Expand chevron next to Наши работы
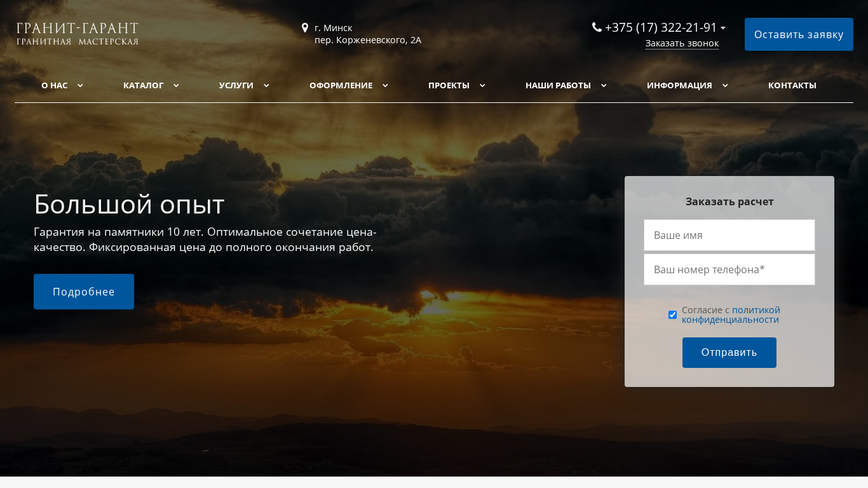Image resolution: width=868 pixels, height=488 pixels. 604,86
